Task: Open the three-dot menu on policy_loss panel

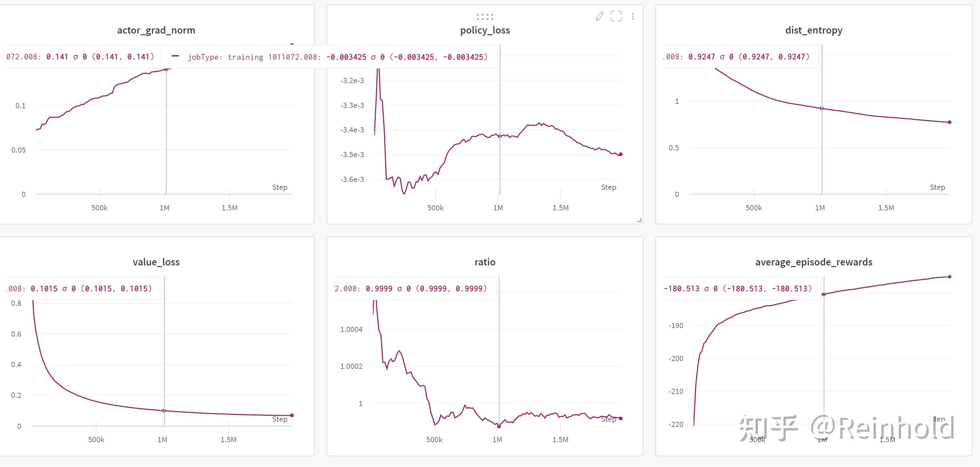Action: (x=633, y=16)
